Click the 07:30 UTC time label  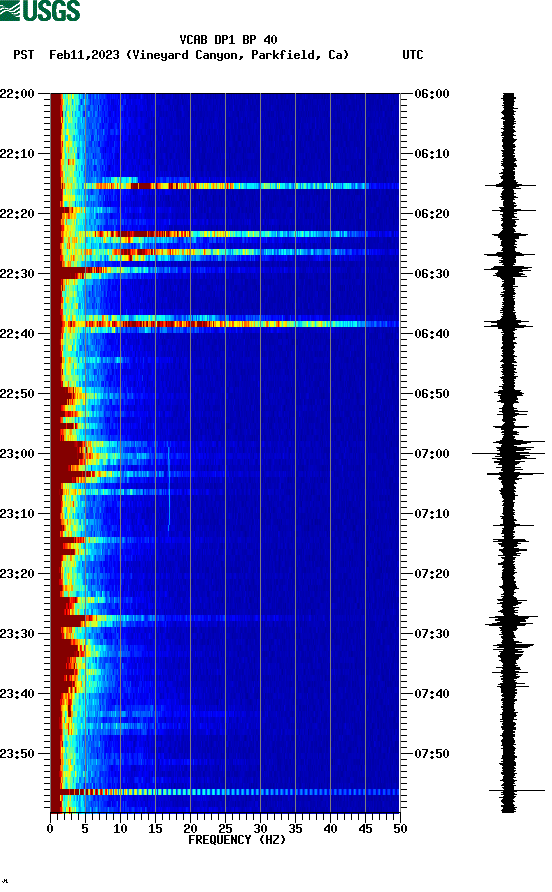[432, 634]
